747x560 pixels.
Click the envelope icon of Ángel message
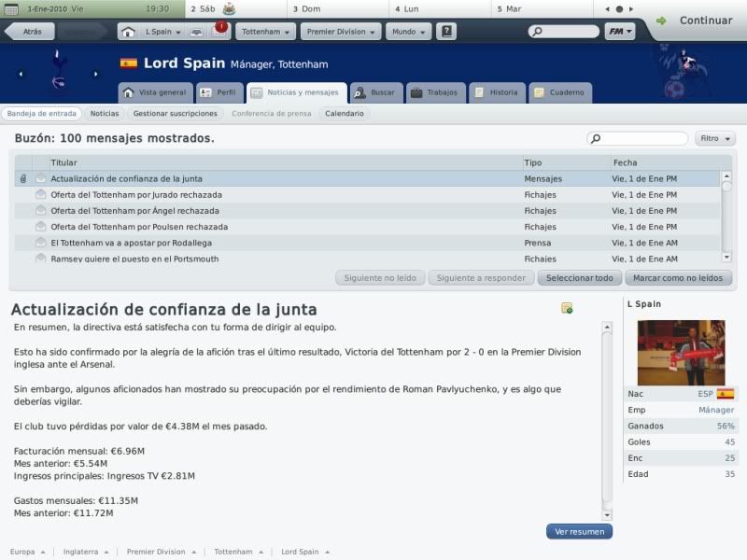pyautogui.click(x=41, y=211)
